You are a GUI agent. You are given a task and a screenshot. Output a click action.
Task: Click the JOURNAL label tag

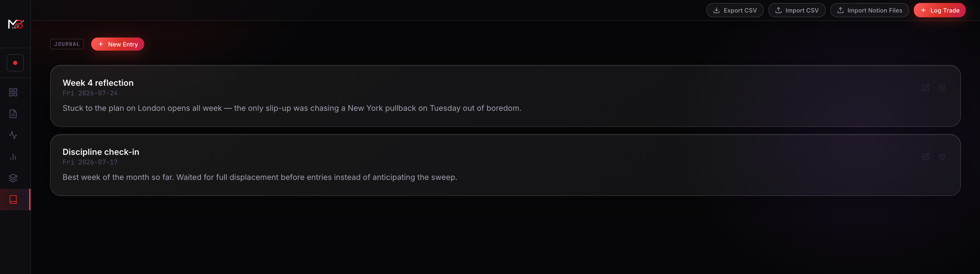click(67, 44)
